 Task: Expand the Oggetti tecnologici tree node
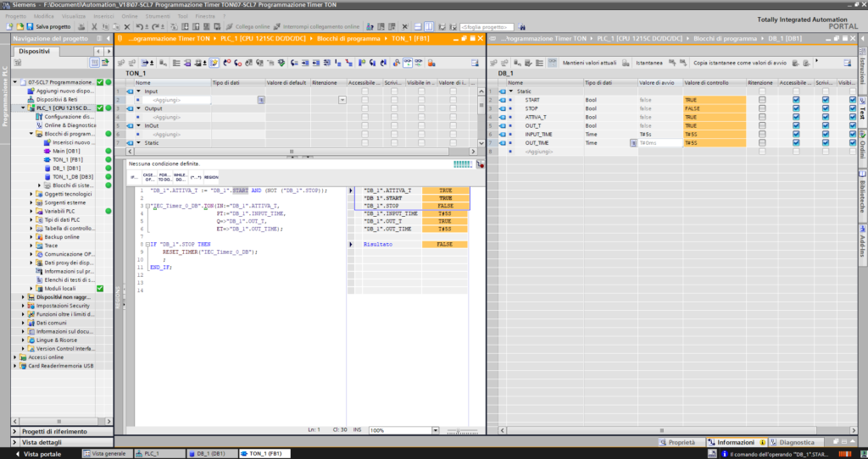(x=31, y=194)
